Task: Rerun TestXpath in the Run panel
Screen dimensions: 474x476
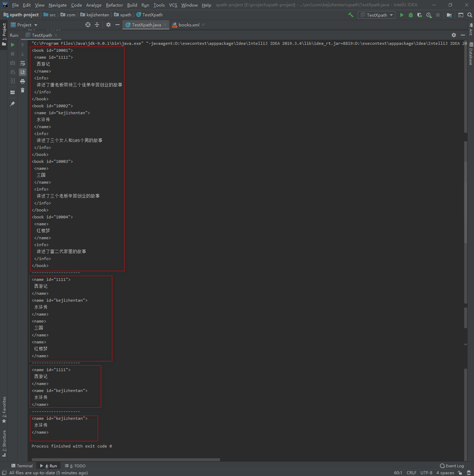Action: [x=13, y=45]
